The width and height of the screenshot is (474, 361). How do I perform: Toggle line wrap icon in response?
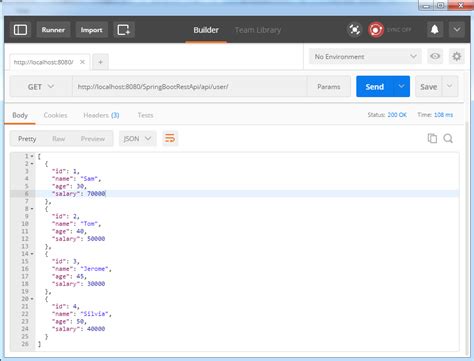click(170, 138)
